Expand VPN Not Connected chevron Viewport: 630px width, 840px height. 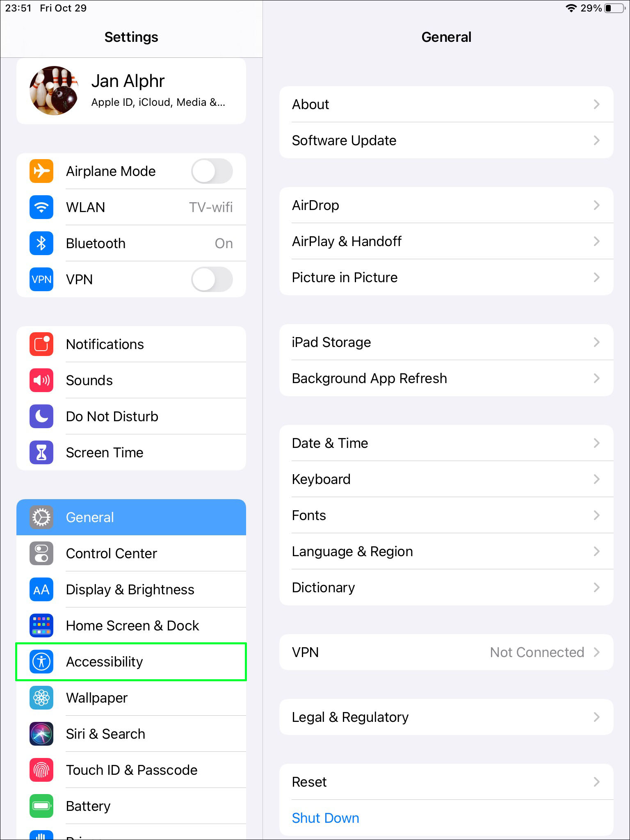tap(597, 652)
